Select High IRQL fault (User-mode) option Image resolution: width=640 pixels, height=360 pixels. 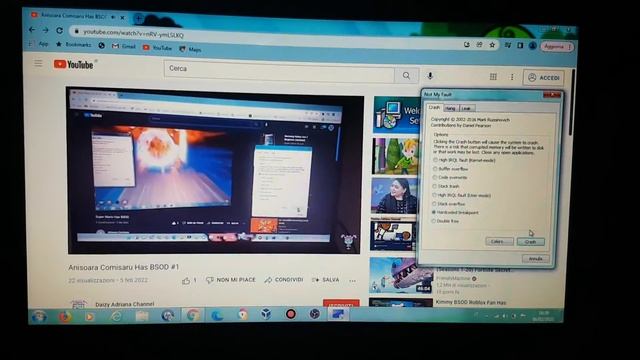pos(462,196)
